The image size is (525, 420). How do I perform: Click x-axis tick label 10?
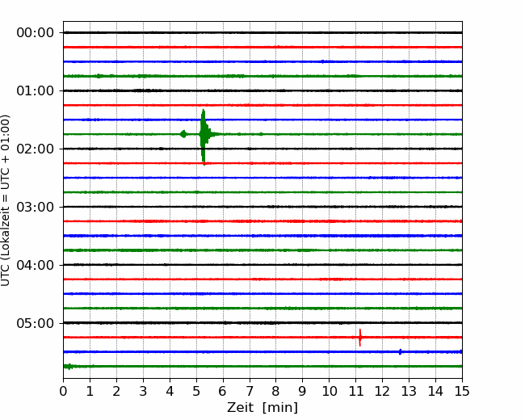tap(329, 391)
